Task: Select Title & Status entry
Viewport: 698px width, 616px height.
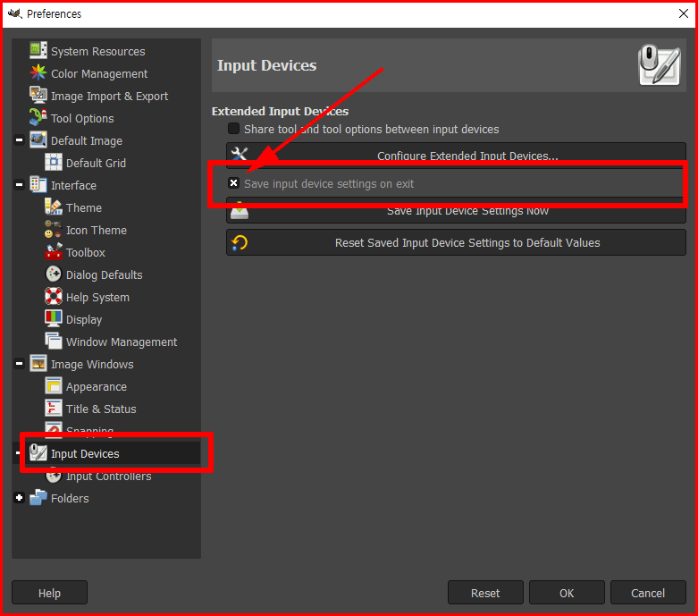Action: [101, 409]
